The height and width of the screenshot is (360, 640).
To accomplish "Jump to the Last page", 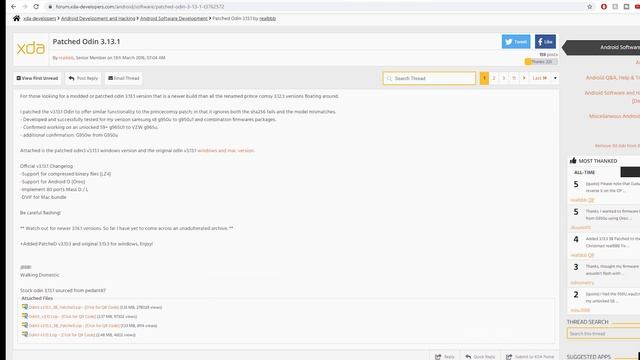I will pyautogui.click(x=540, y=78).
